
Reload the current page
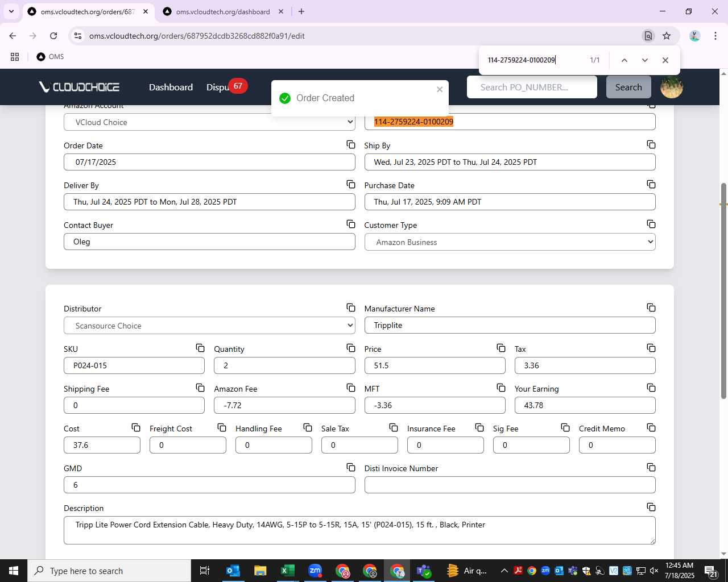pyautogui.click(x=53, y=36)
